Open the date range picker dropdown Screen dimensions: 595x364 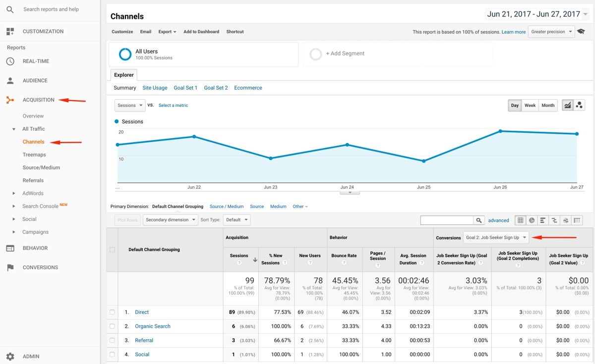point(537,14)
